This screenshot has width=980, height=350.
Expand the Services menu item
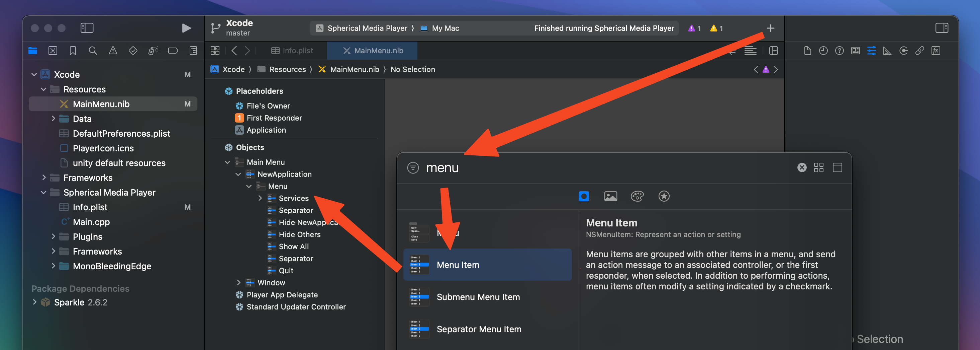click(x=260, y=198)
